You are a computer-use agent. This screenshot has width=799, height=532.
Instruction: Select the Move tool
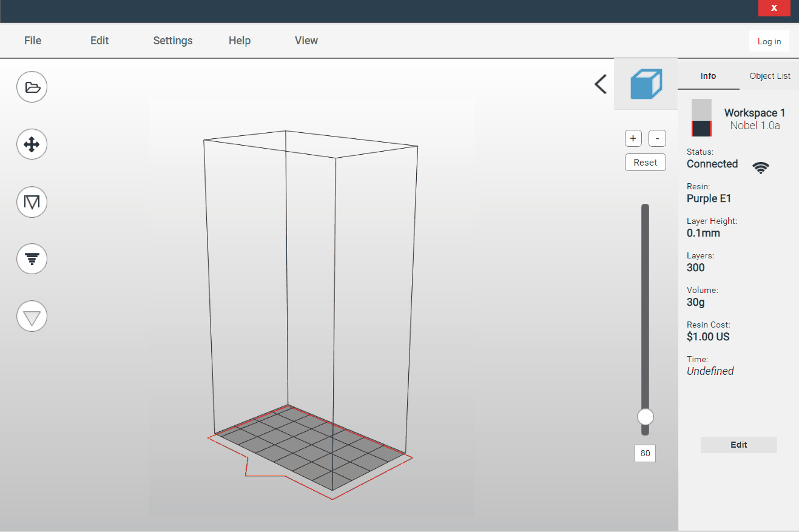coord(32,144)
